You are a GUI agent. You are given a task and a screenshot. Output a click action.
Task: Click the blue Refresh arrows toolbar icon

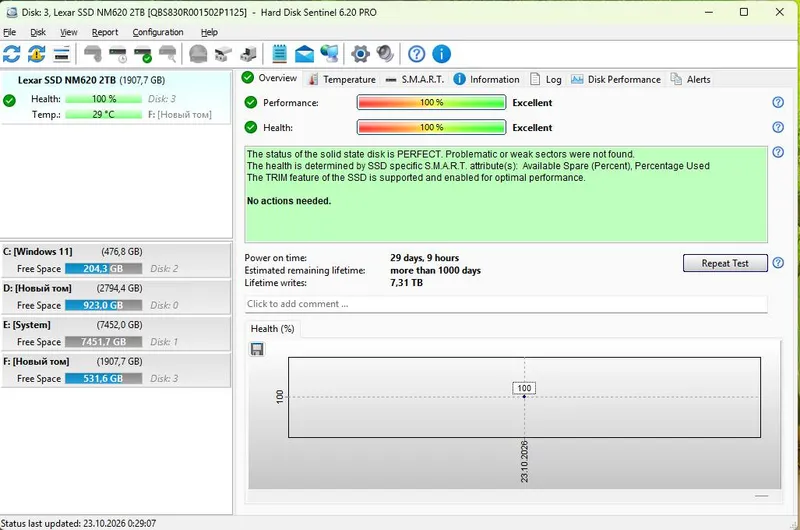point(12,54)
